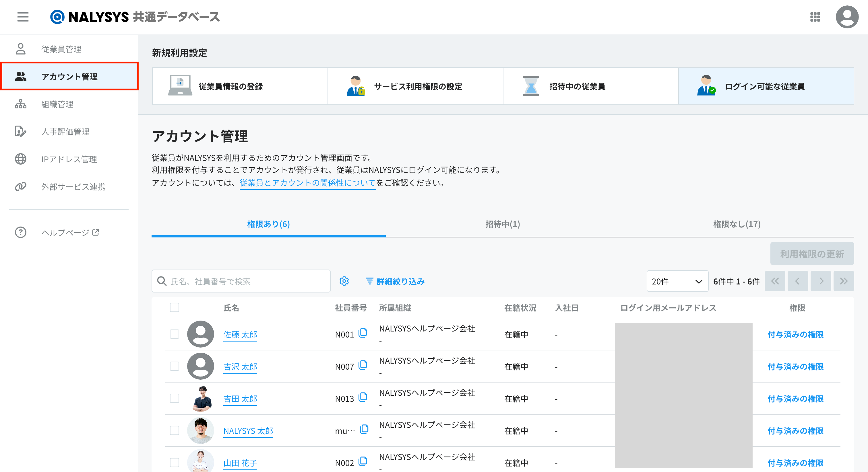Check the box for 佐藤 太郎
The image size is (868, 472).
pyautogui.click(x=175, y=334)
